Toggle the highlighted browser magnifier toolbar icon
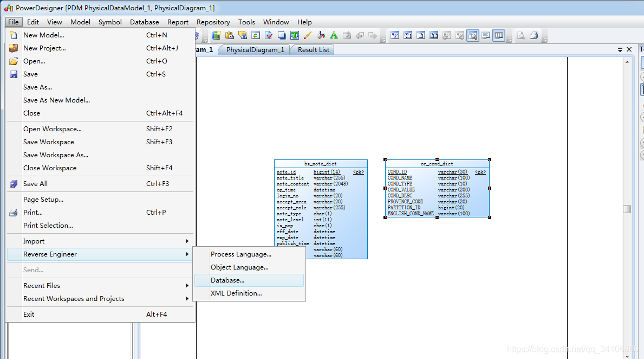Image resolution: width=644 pixels, height=359 pixels. tap(473, 35)
